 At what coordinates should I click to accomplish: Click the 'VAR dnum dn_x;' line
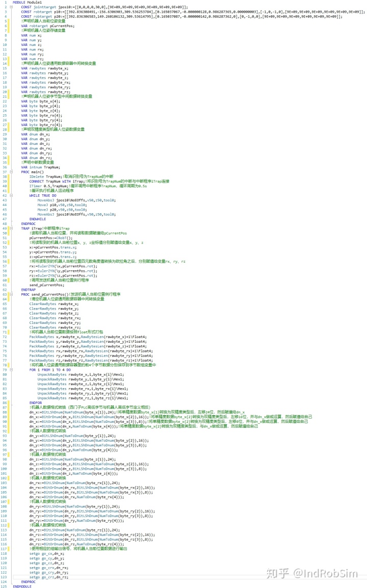click(x=35, y=134)
